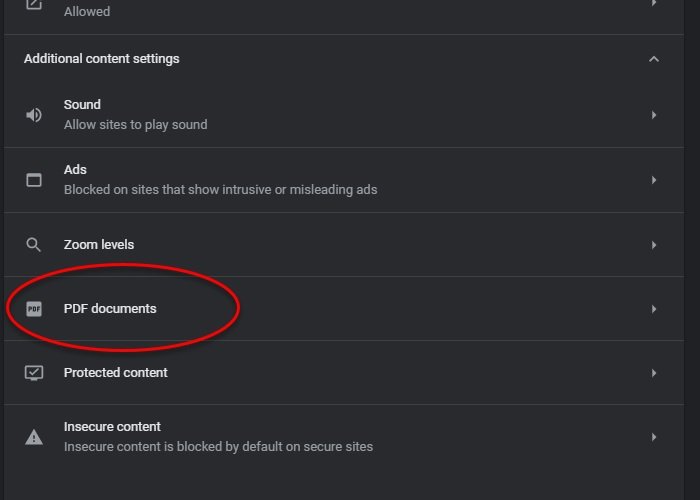Image resolution: width=700 pixels, height=500 pixels.
Task: Click the Ads window icon
Action: (x=34, y=180)
